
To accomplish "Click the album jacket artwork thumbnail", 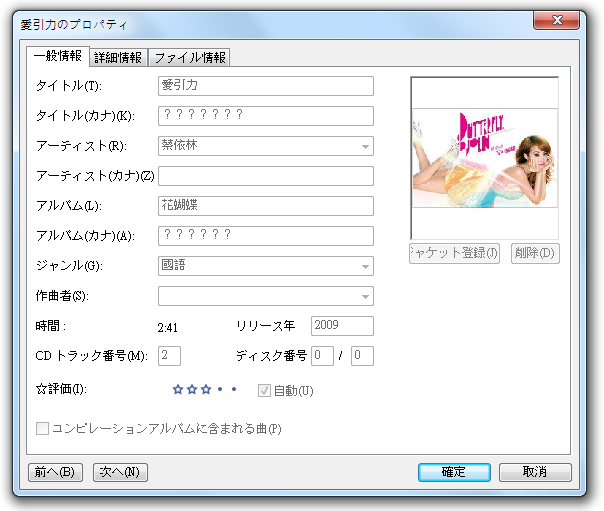I will (485, 158).
